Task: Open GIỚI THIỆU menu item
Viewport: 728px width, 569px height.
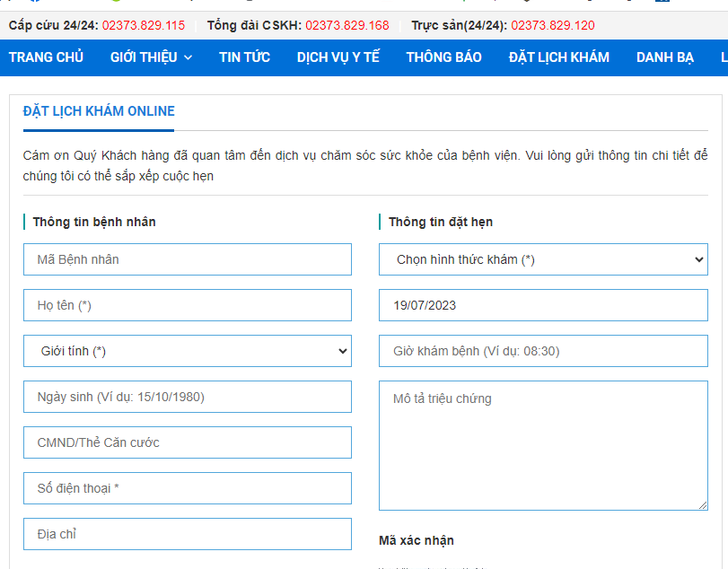Action: click(x=144, y=57)
